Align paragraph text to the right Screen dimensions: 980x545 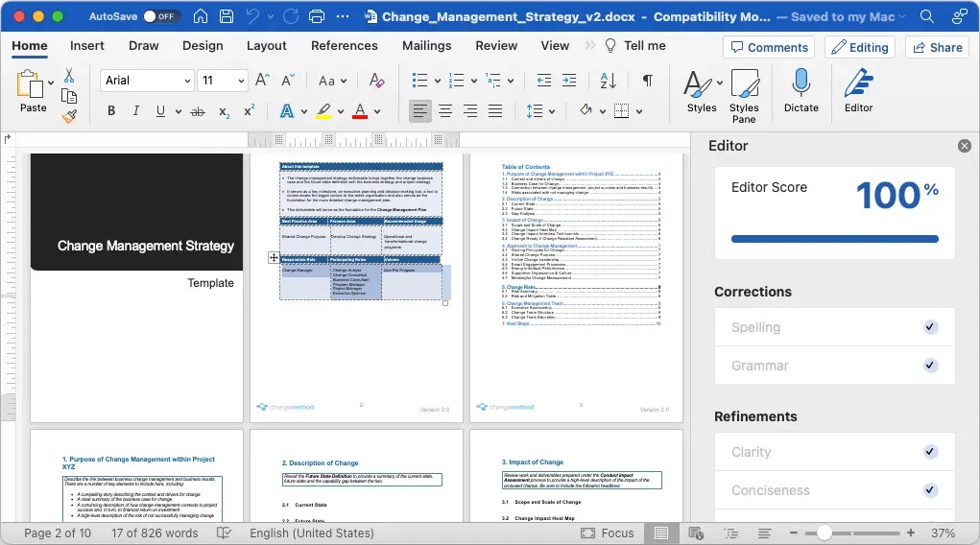pyautogui.click(x=470, y=111)
